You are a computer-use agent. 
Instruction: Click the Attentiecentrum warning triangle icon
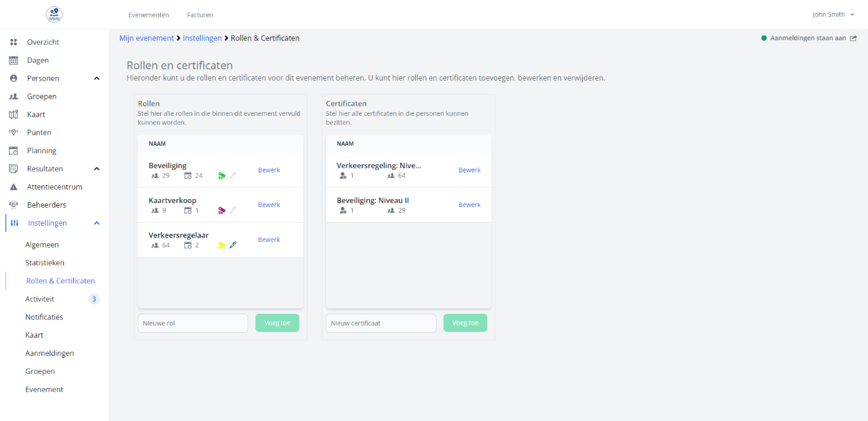[14, 187]
